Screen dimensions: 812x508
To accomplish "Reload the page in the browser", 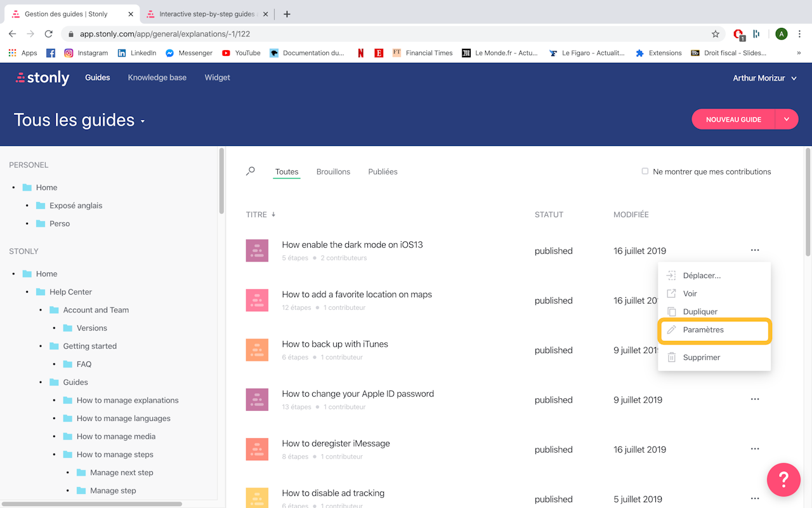I will point(48,34).
